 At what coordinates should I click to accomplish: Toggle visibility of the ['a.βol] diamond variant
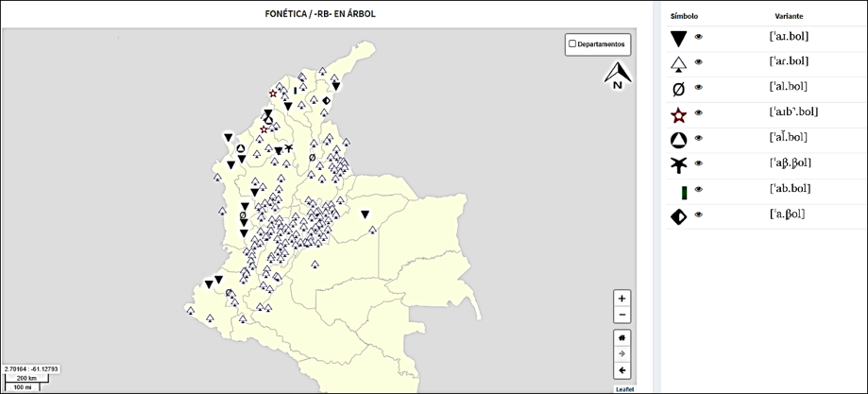click(699, 215)
